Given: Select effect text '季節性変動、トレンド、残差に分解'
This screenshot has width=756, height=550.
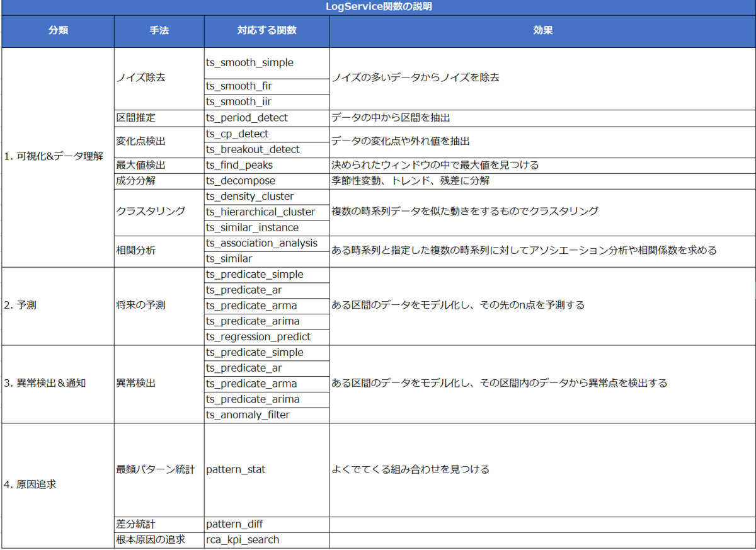Looking at the screenshot, I should [x=411, y=181].
